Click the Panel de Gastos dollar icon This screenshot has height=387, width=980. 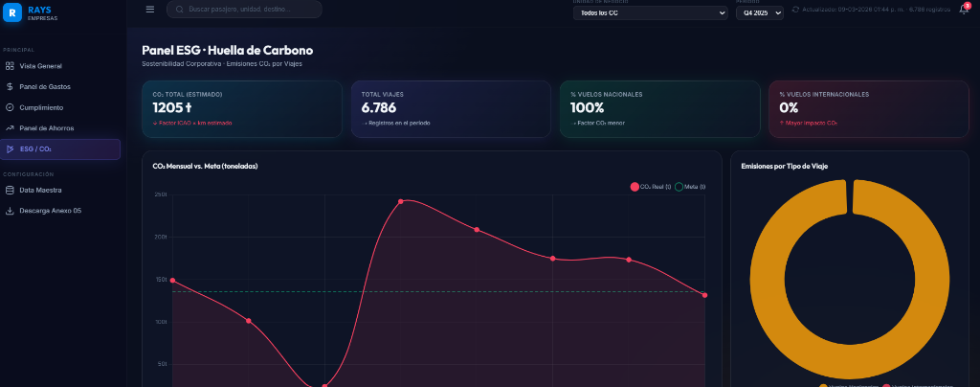pos(10,87)
